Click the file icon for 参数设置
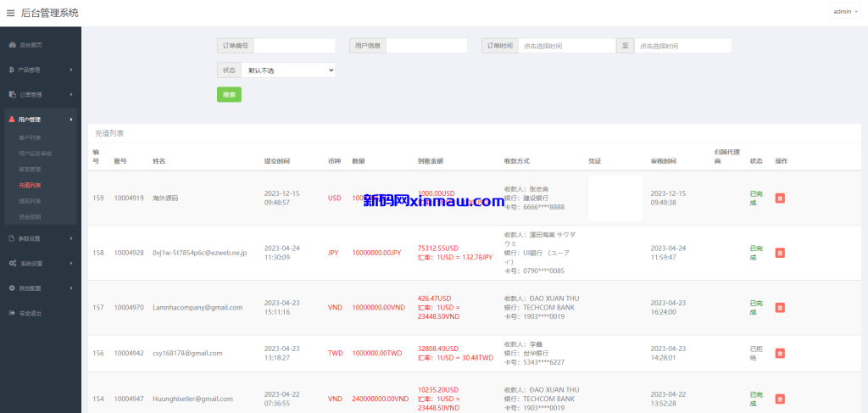The image size is (868, 413). (x=12, y=238)
